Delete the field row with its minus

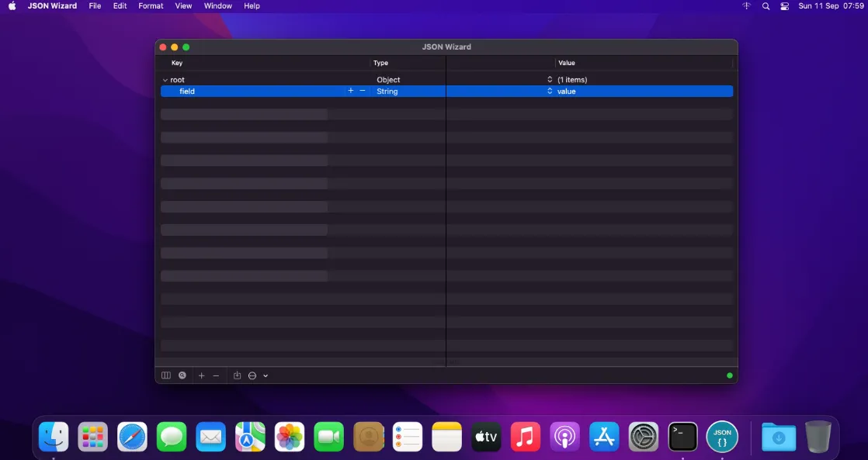click(363, 91)
